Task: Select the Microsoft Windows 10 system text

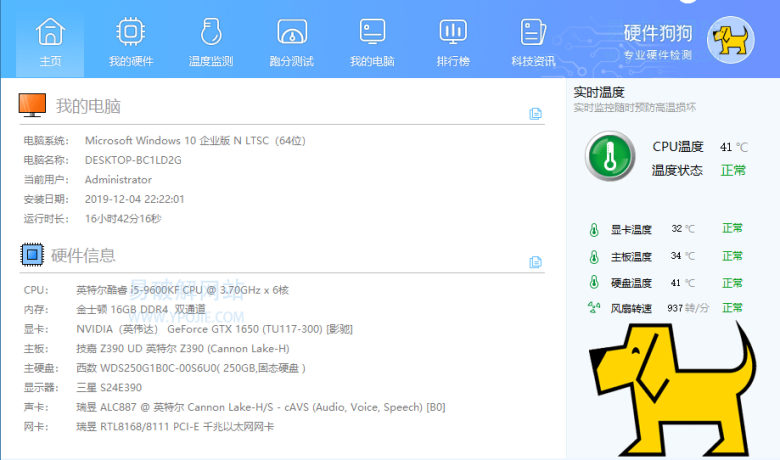Action: [195, 141]
